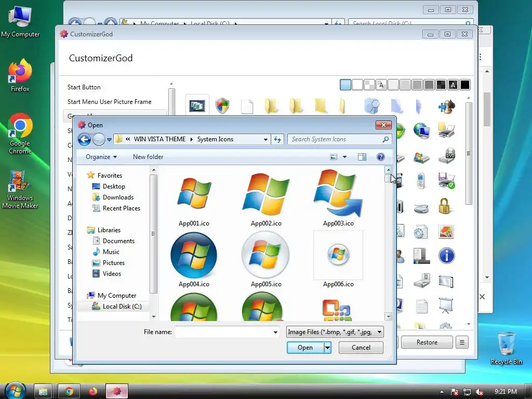Click New folder in the toolbar
The image size is (532, 399).
point(148,157)
